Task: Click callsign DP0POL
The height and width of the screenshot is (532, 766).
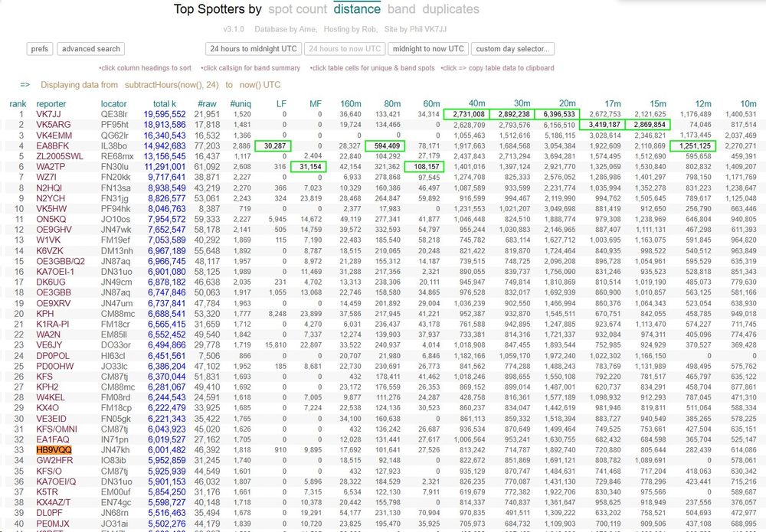Action: pos(53,356)
